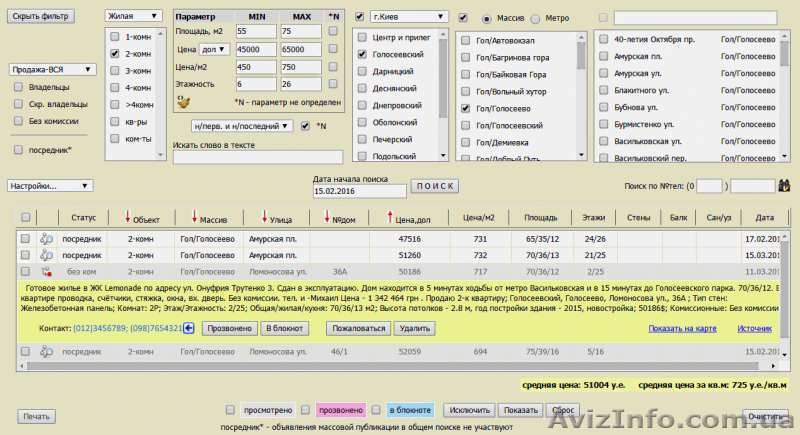800x435 pixels.
Task: Sort by Объект column red arrow
Action: click(x=127, y=218)
